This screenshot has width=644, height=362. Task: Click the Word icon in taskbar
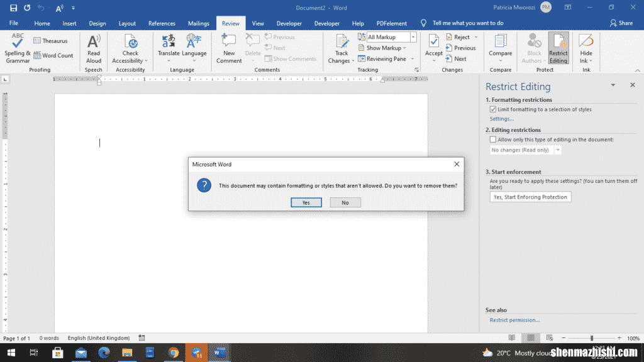[219, 353]
